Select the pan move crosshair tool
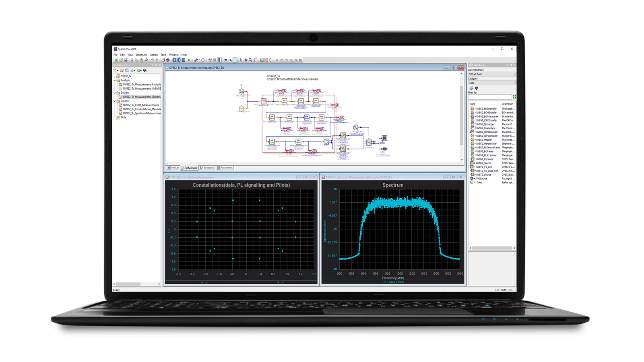 pyautogui.click(x=246, y=60)
